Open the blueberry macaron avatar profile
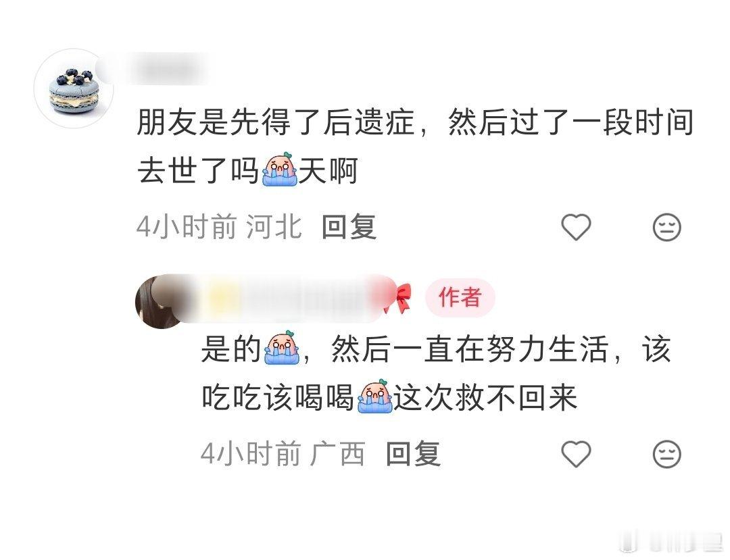730x560 pixels. pos(74,88)
